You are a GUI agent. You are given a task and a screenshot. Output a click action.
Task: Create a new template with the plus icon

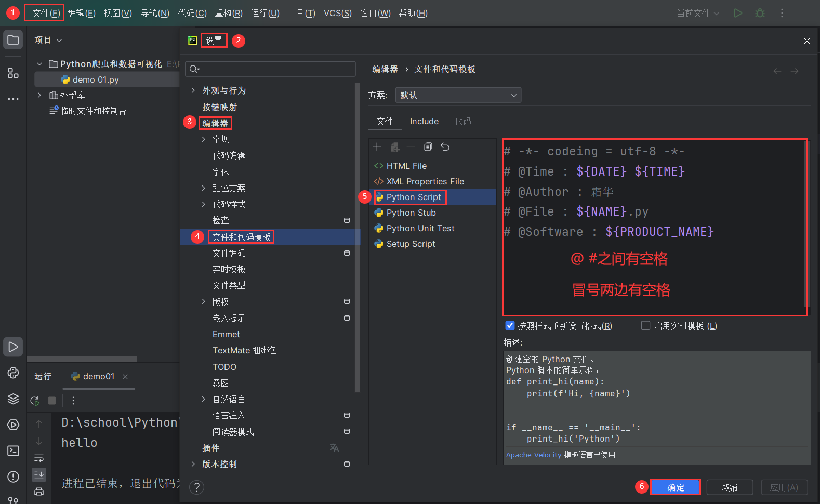pos(377,147)
